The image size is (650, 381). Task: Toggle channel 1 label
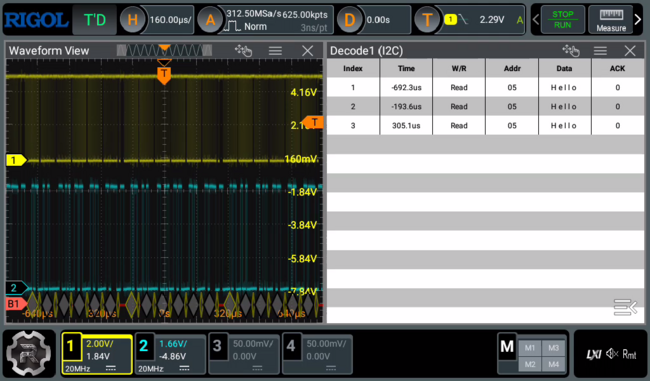pos(70,346)
